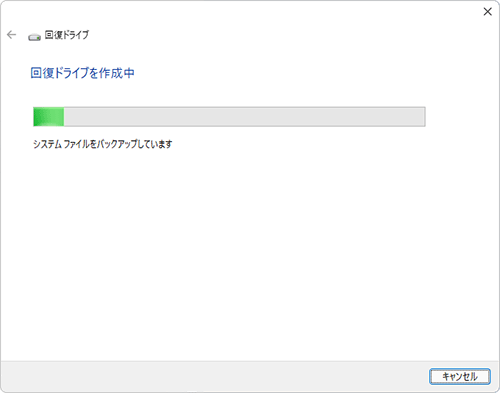The height and width of the screenshot is (393, 500).
Task: Click the boundary between green and gray progress
Action: click(x=64, y=117)
